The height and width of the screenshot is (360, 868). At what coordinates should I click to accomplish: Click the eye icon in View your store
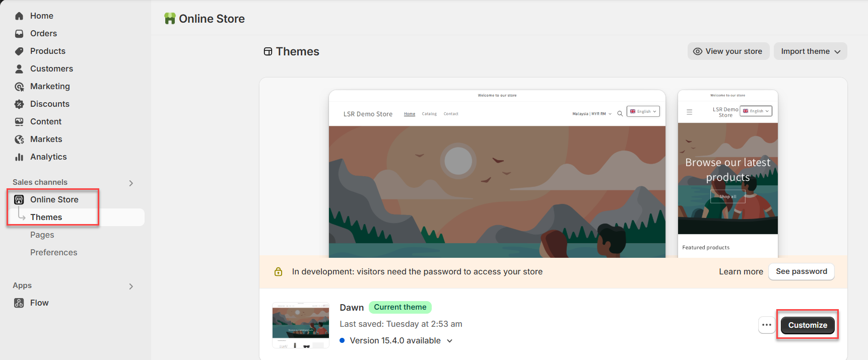coord(698,51)
